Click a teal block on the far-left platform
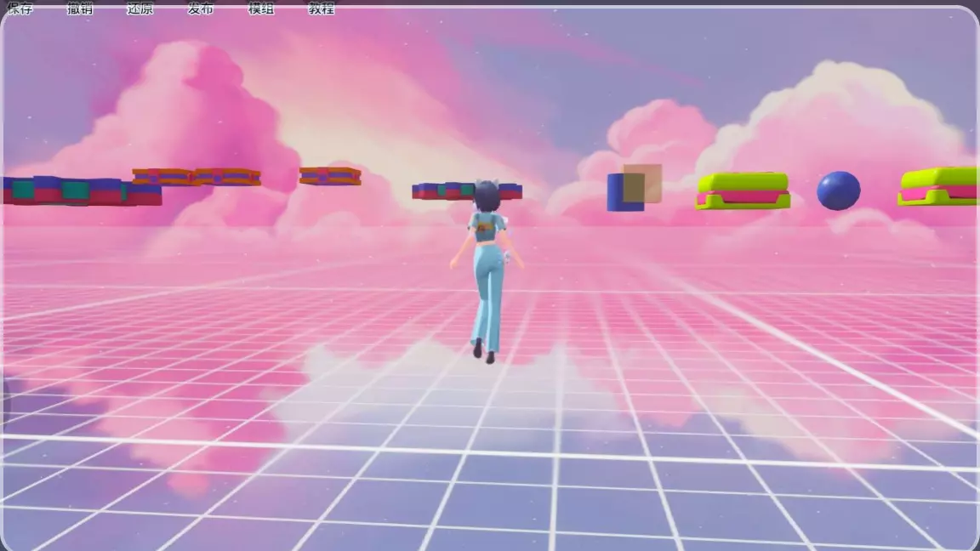The height and width of the screenshot is (551, 980). click(x=75, y=190)
